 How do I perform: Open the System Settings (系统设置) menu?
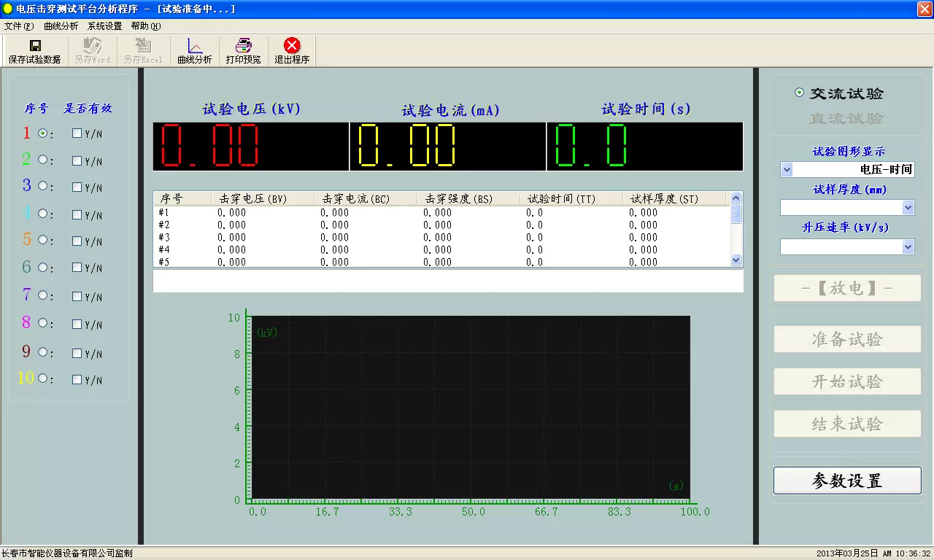point(104,26)
